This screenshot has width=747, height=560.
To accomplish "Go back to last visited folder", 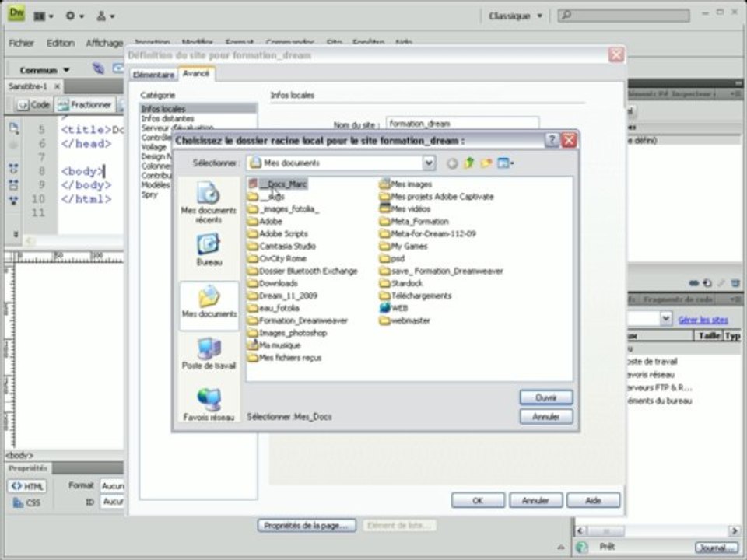I will click(x=451, y=163).
